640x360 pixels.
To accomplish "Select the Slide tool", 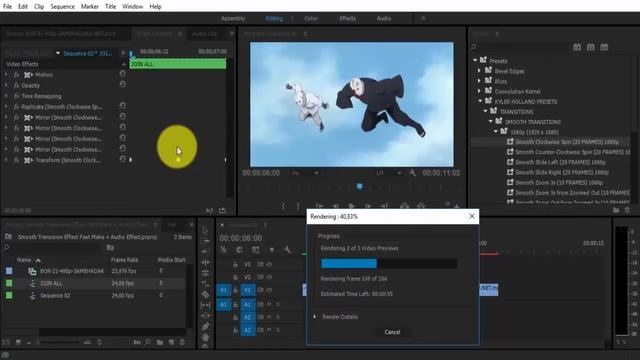I will click(x=205, y=316).
